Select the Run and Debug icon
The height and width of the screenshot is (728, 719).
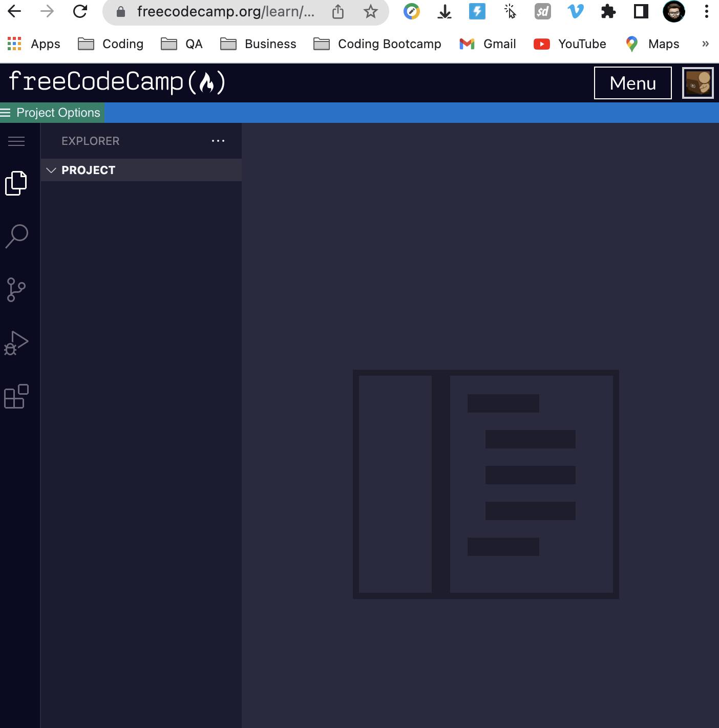click(x=16, y=343)
